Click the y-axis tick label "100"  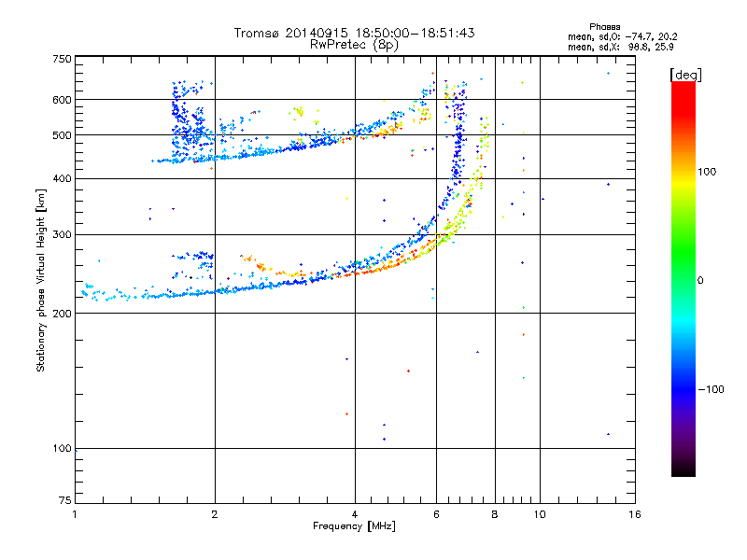click(x=62, y=449)
